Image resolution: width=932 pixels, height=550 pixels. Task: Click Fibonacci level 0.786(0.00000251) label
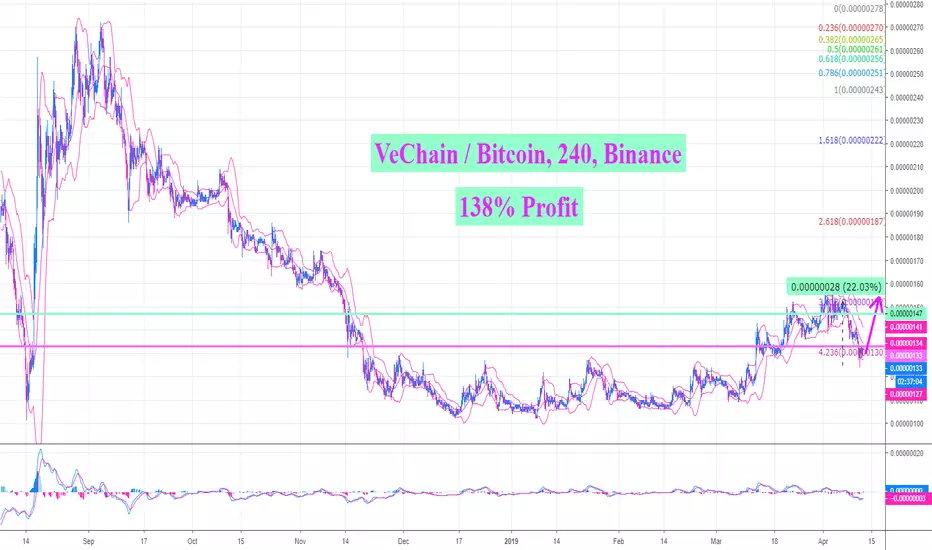851,73
